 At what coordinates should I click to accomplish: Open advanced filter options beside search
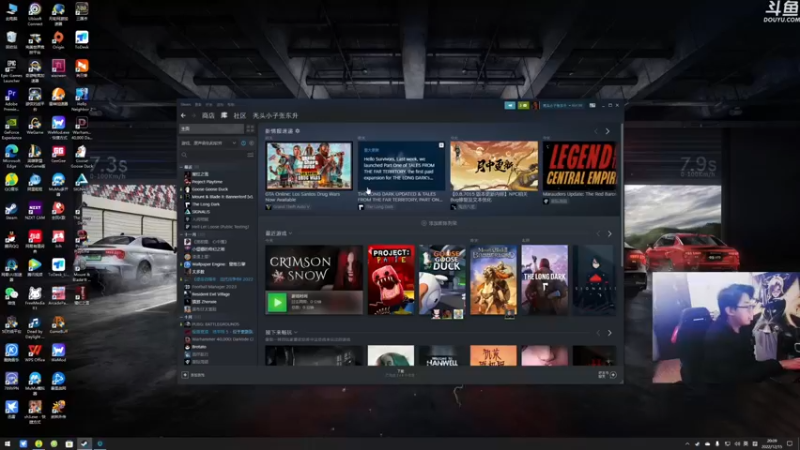pyautogui.click(x=251, y=155)
